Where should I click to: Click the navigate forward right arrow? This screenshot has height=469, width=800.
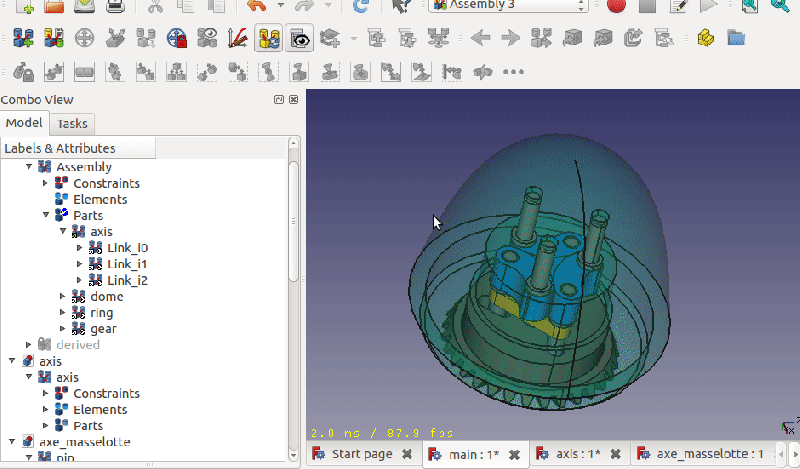tap(511, 38)
